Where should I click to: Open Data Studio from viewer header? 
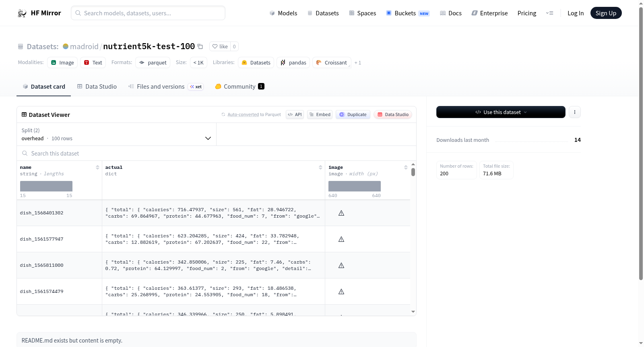(393, 114)
